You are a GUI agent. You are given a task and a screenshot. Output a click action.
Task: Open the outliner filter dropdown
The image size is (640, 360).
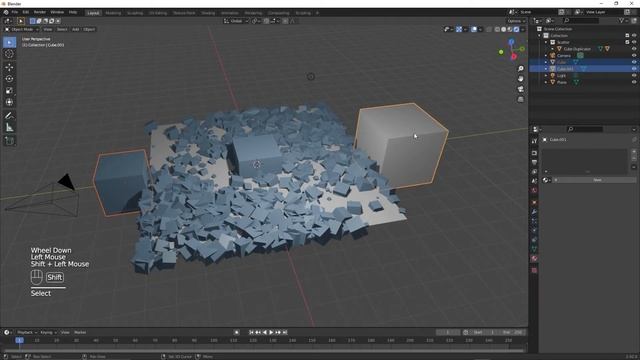pyautogui.click(x=624, y=20)
